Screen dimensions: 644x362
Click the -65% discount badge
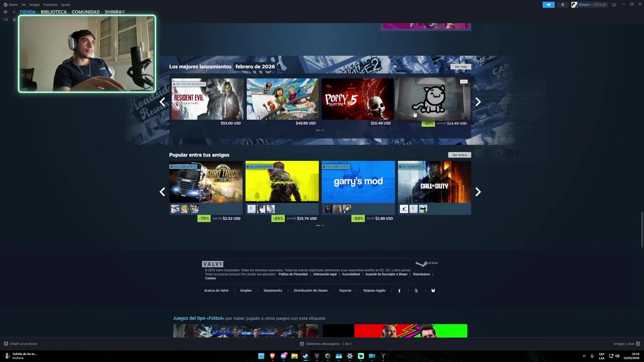pos(278,219)
